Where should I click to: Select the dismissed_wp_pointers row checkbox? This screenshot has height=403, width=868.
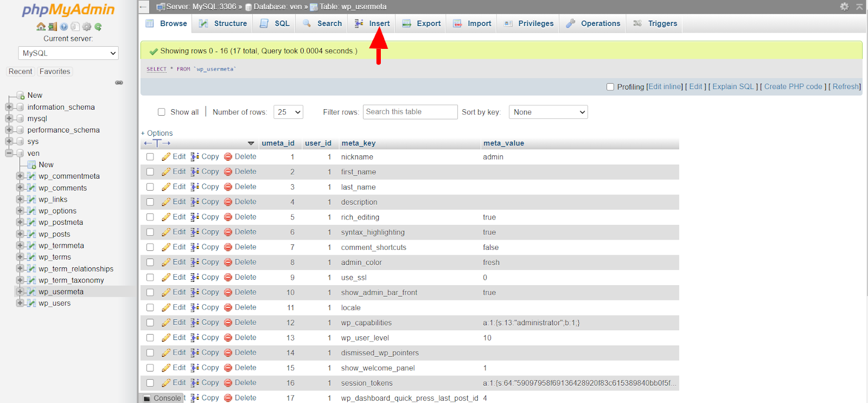[x=150, y=353]
